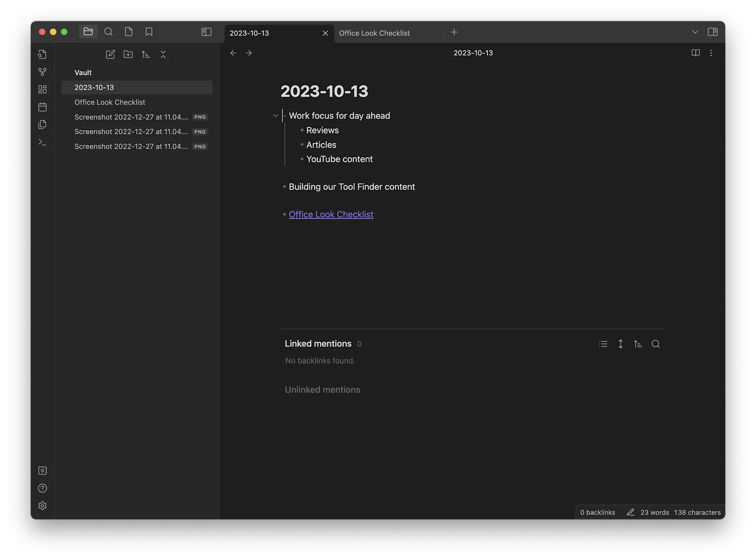Show backlinks as a list in Linked mentions
Image resolution: width=756 pixels, height=560 pixels.
[x=603, y=344]
